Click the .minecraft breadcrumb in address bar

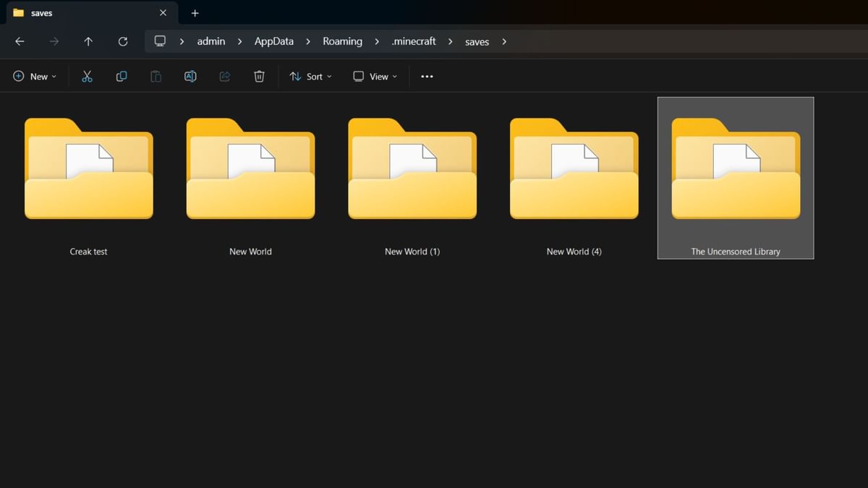pyautogui.click(x=413, y=41)
